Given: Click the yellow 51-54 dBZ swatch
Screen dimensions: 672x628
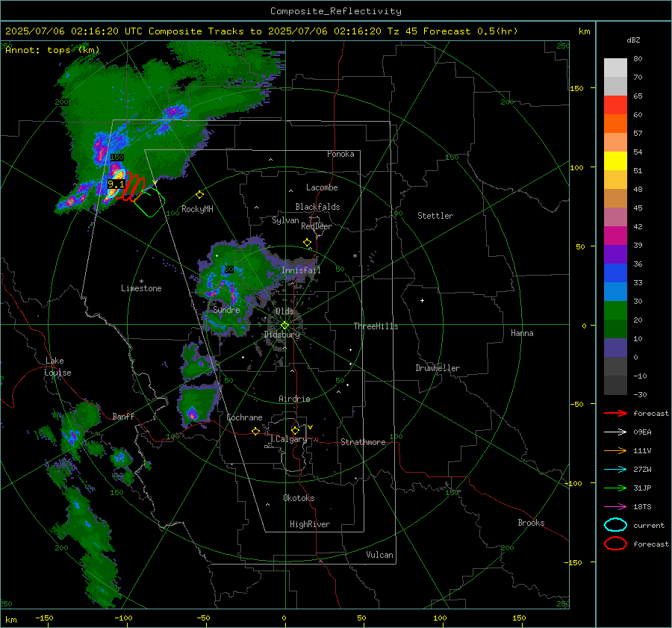Looking at the screenshot, I should (x=615, y=161).
